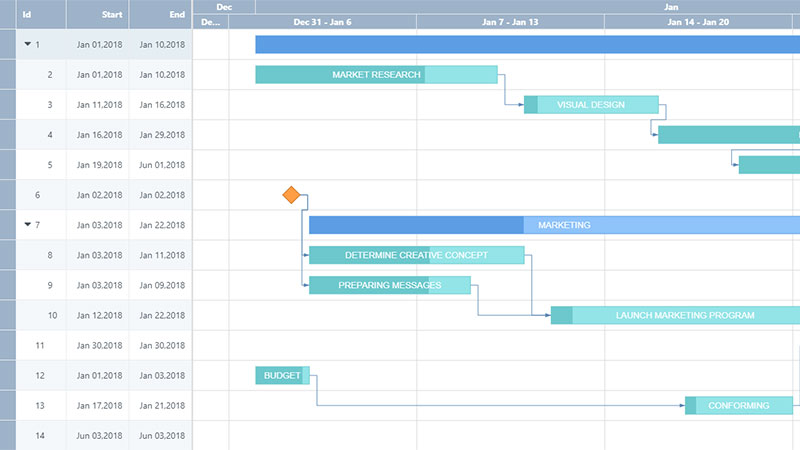Sort by the End column header
The width and height of the screenshot is (800, 450).
[x=161, y=14]
